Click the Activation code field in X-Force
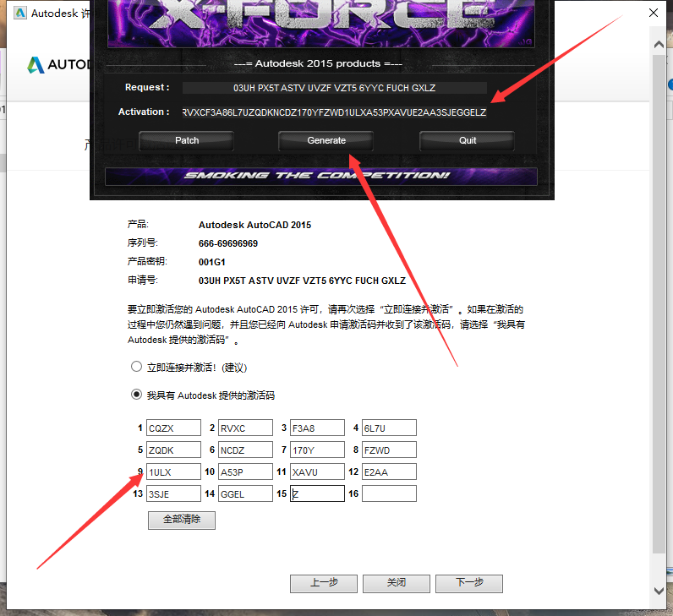 (x=334, y=112)
